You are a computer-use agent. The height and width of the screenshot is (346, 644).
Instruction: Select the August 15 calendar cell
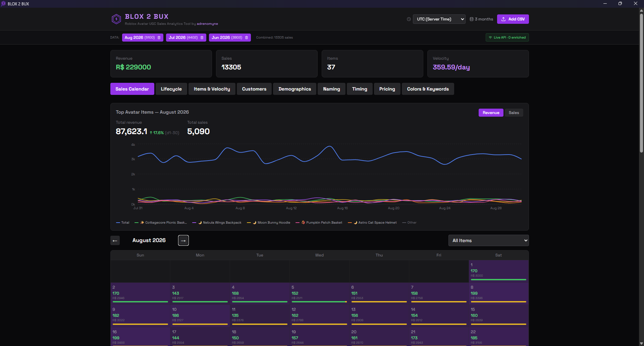point(498,315)
